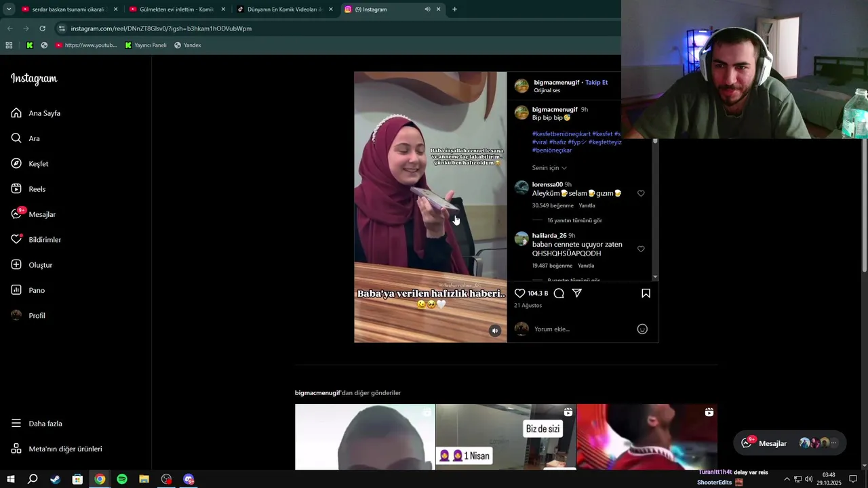Show hidden system tray icons
Screen dimensions: 868x488
pyautogui.click(x=787, y=479)
